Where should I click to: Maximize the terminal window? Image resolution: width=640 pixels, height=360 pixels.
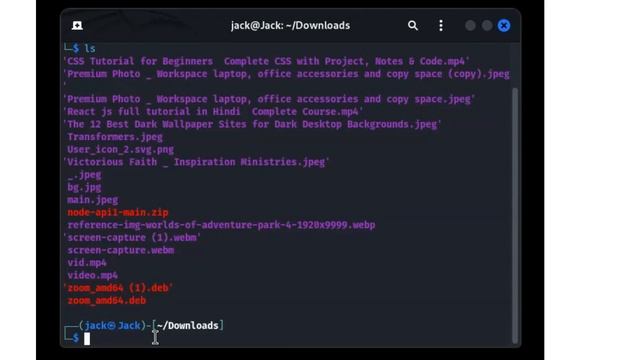487,26
